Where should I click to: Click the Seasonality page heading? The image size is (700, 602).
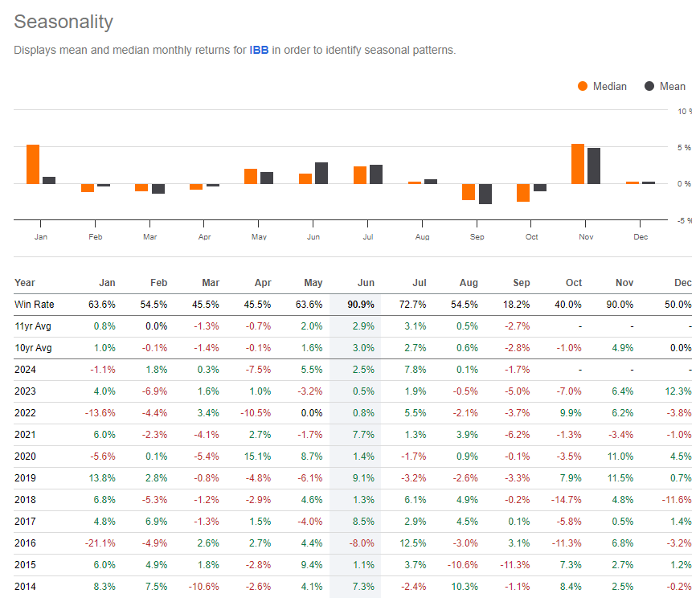63,22
